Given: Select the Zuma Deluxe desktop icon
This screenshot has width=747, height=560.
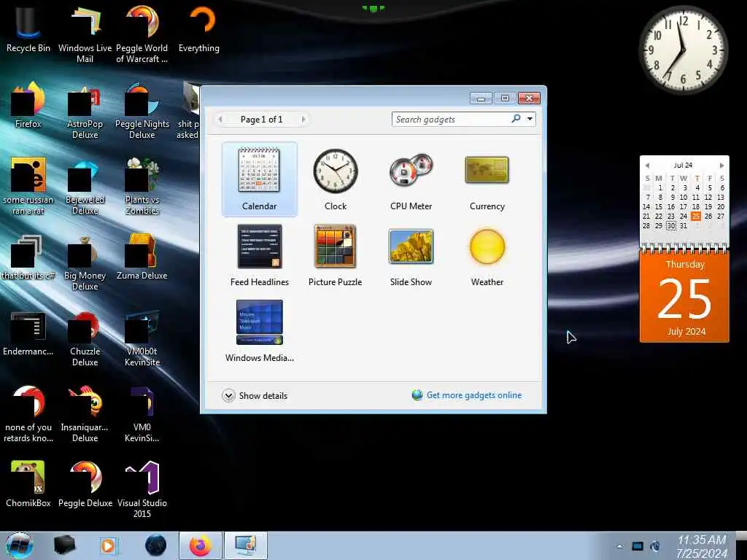Looking at the screenshot, I should pyautogui.click(x=142, y=257).
